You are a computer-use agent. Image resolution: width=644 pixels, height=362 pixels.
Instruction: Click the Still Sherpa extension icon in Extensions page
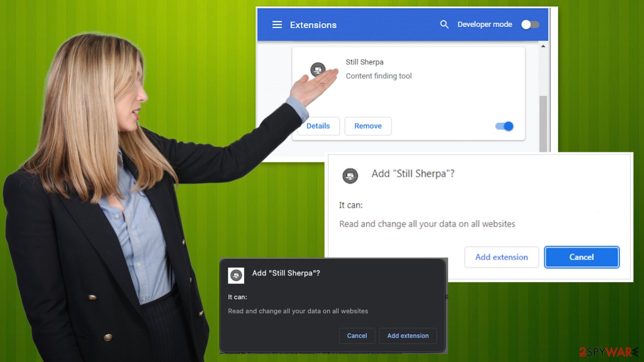[318, 69]
